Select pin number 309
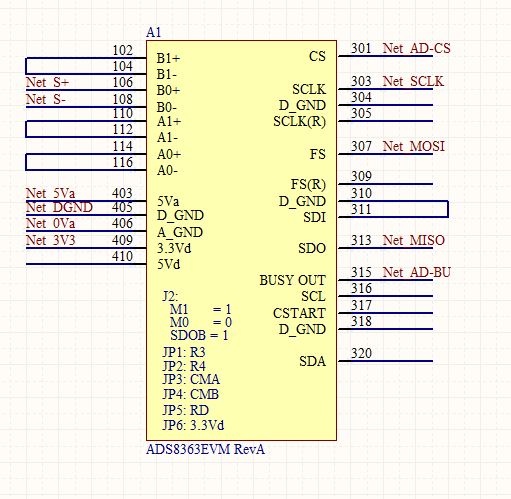Image resolution: width=511 pixels, height=499 pixels. (361, 176)
